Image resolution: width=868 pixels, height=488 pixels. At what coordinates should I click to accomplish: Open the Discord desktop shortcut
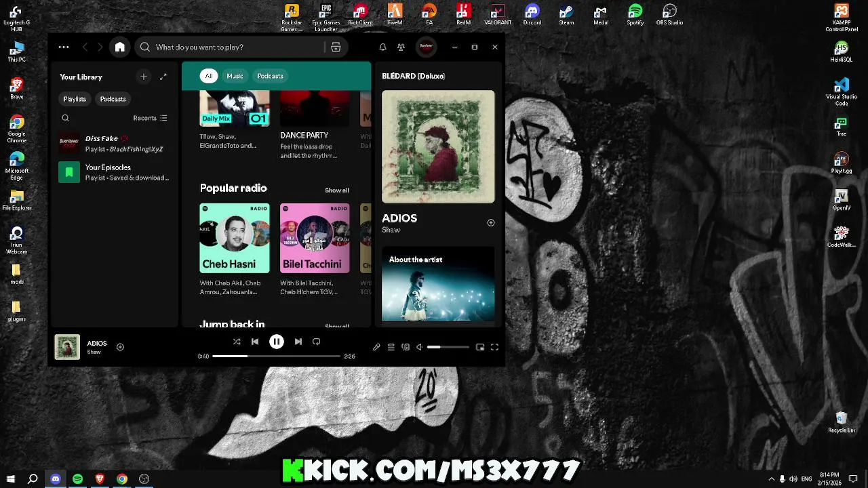point(532,15)
